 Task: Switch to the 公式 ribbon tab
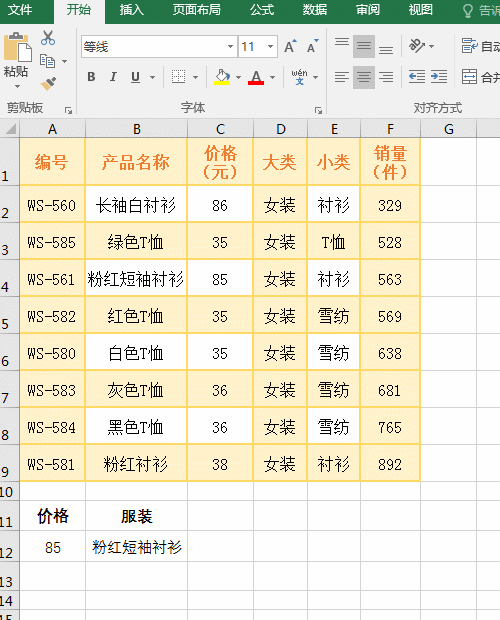pyautogui.click(x=262, y=9)
